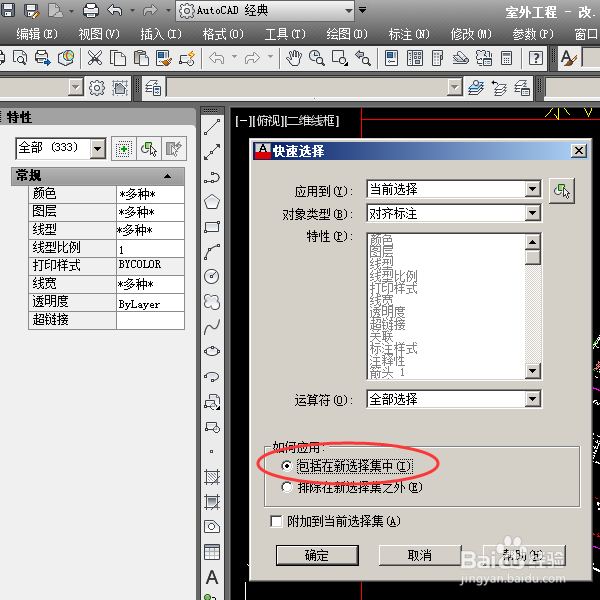Click the Copy icon in toolbar

[118, 58]
